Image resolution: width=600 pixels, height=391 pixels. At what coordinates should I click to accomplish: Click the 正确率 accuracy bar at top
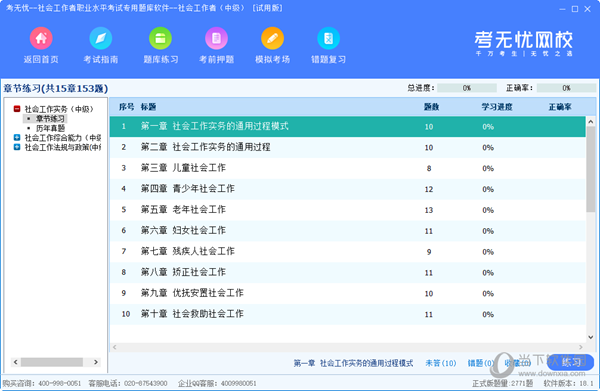coord(566,88)
